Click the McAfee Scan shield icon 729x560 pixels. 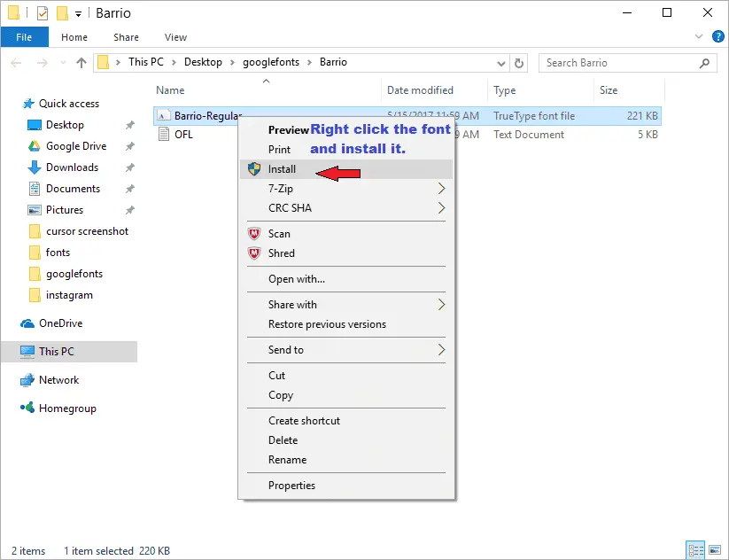click(254, 234)
